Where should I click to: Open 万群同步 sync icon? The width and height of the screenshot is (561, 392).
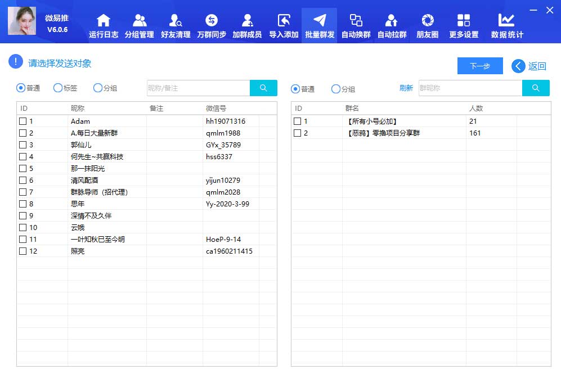coord(212,21)
